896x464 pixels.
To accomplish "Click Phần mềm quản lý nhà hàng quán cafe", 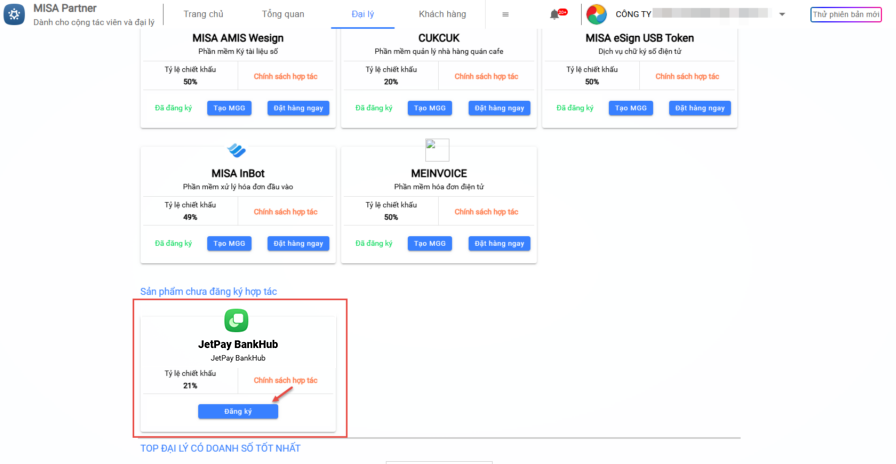I will (439, 51).
